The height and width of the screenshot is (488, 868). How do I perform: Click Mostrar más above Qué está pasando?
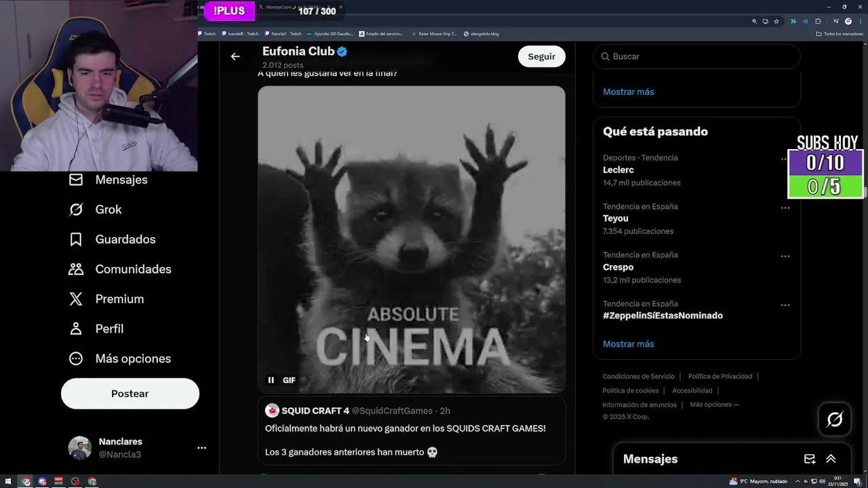pyautogui.click(x=629, y=91)
